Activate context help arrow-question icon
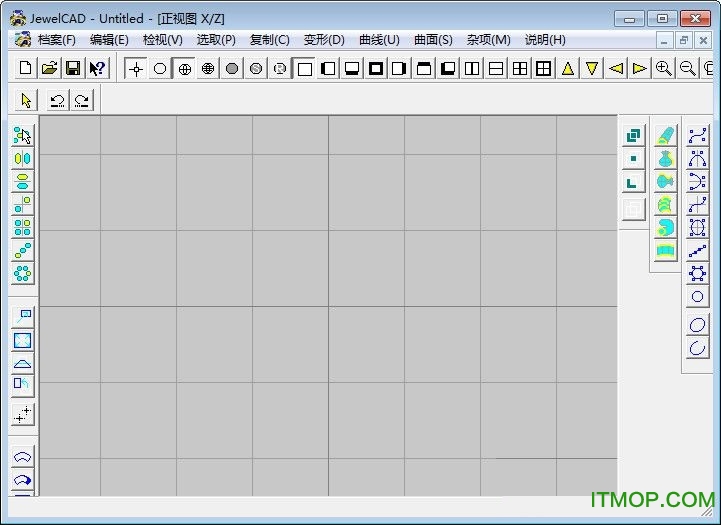The image size is (721, 525). pyautogui.click(x=97, y=68)
